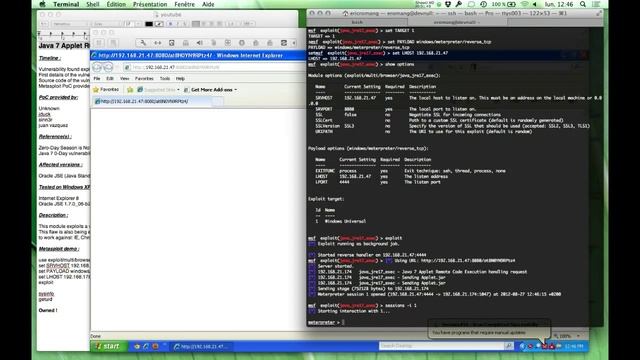Click the black text color swatch in TextEdit
Viewport: 640px width, 360px height.
coord(149,24)
